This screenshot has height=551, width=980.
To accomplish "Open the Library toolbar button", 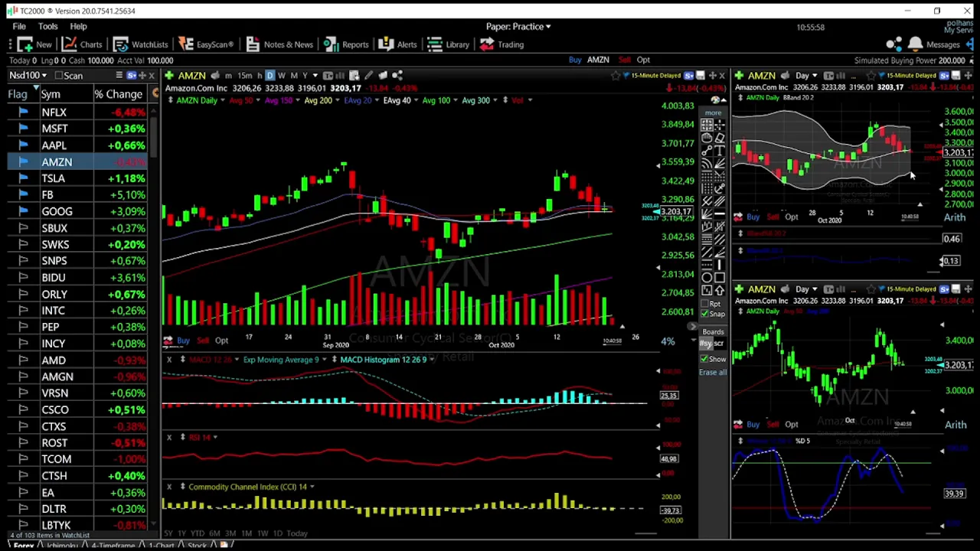I will [x=449, y=44].
